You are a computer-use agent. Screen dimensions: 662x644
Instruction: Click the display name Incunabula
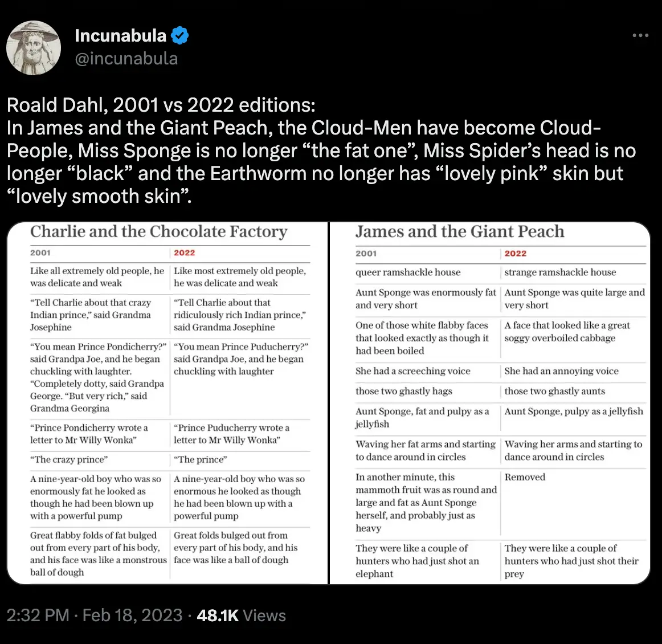click(x=120, y=35)
